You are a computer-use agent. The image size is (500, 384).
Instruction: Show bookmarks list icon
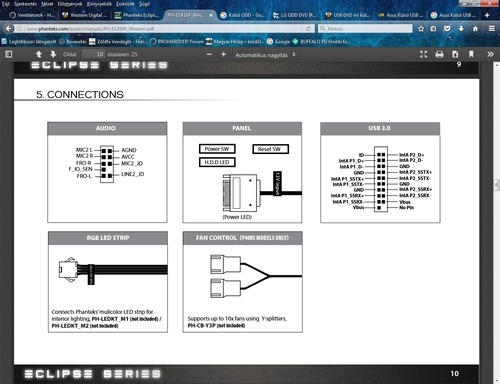[433, 29]
